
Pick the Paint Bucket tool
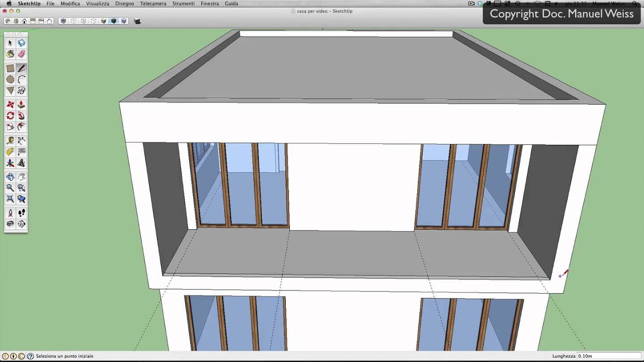pyautogui.click(x=10, y=54)
